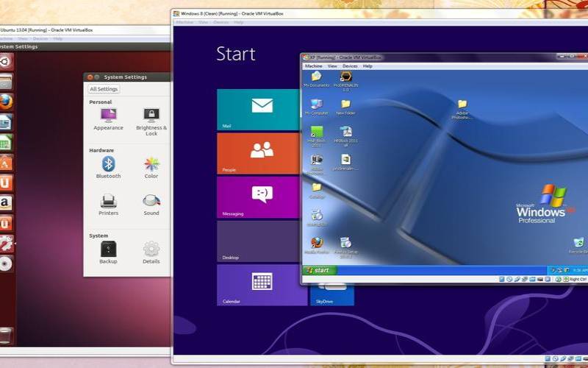Open Help menu in XP VirtualBox window

click(367, 66)
